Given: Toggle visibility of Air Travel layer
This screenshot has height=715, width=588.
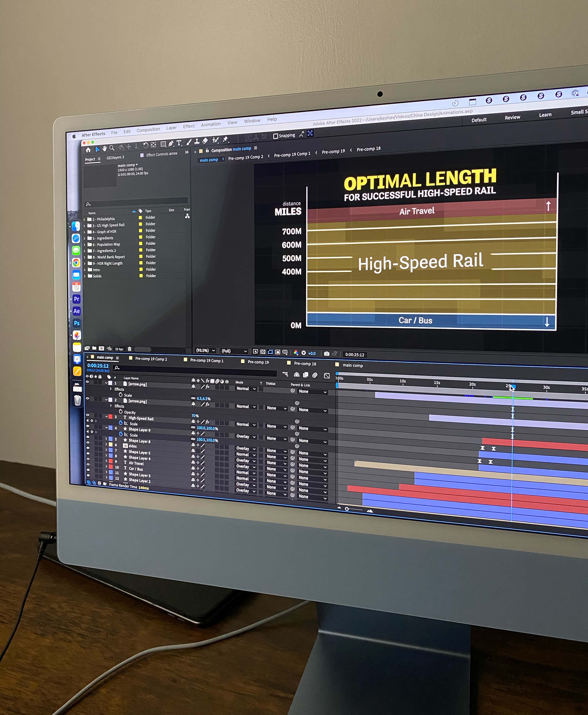Looking at the screenshot, I should [88, 459].
